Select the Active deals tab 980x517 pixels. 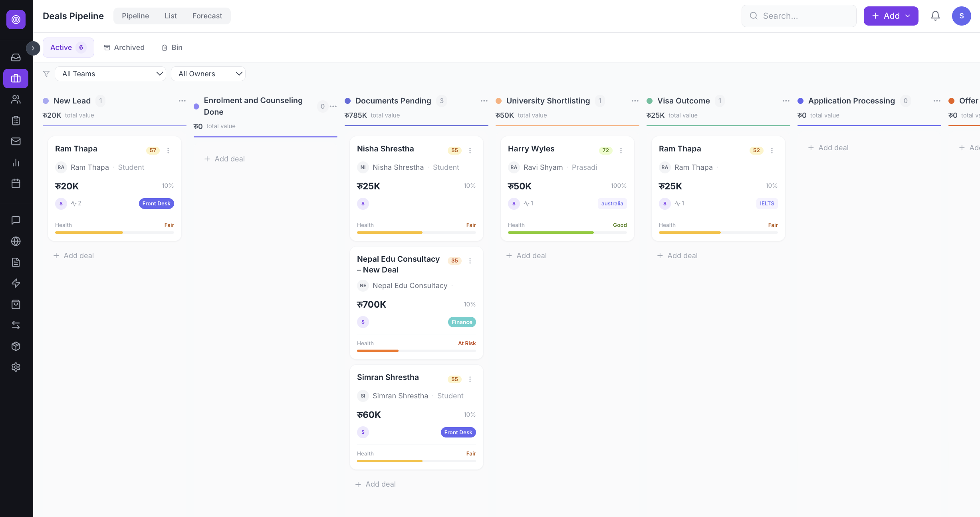[68, 48]
